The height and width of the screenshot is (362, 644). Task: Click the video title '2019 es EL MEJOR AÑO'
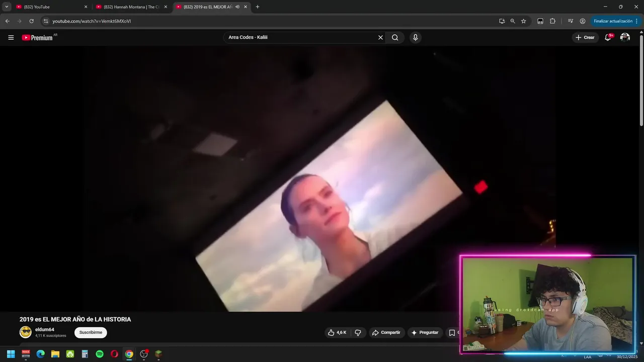[75, 319]
